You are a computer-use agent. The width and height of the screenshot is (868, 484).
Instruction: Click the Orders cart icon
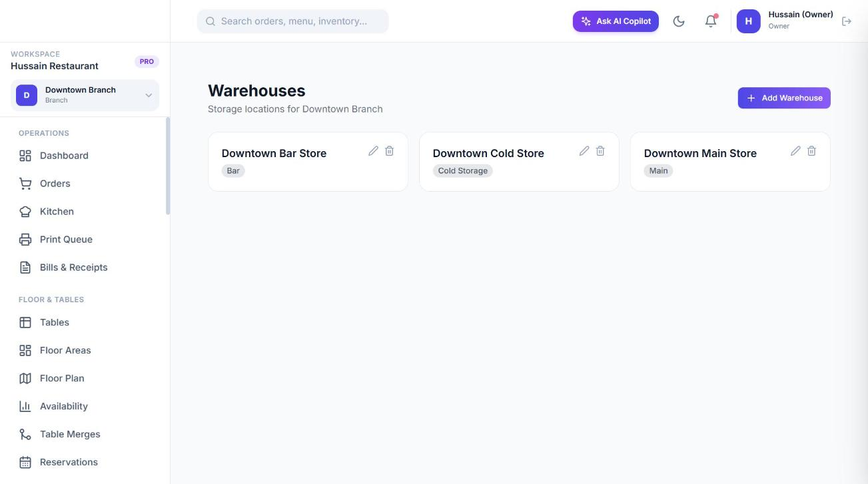coord(25,184)
